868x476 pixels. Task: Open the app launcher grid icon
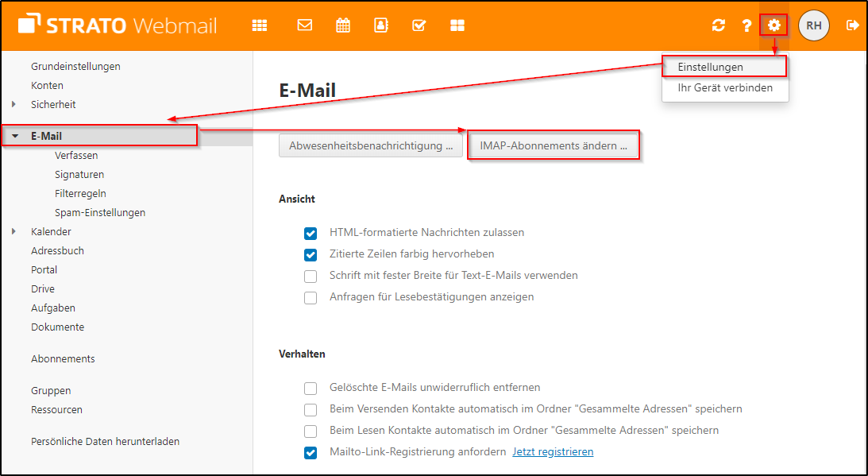(x=260, y=25)
